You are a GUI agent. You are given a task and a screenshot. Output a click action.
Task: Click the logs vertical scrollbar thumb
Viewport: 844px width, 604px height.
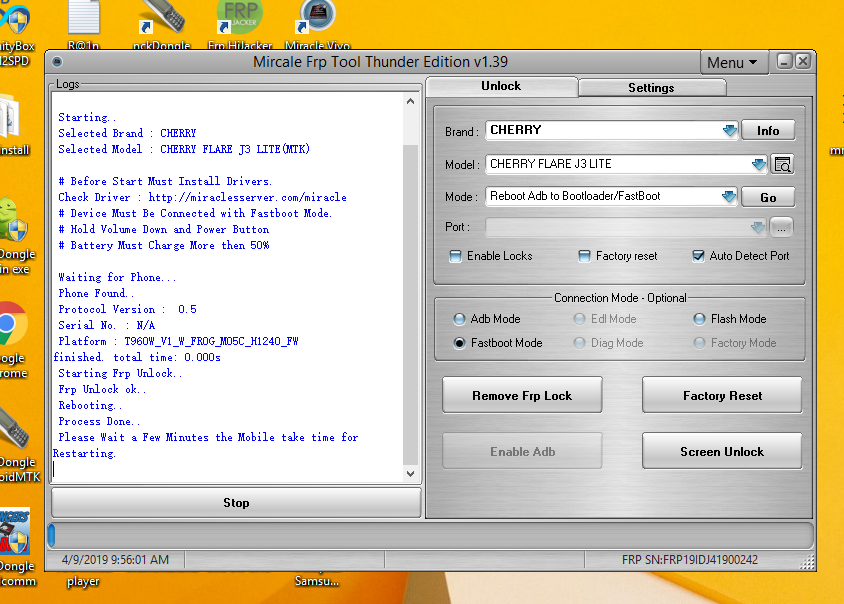[411, 304]
